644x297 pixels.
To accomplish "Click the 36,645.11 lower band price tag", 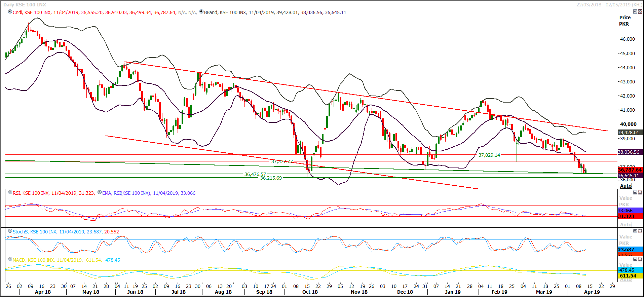I will click(630, 176).
